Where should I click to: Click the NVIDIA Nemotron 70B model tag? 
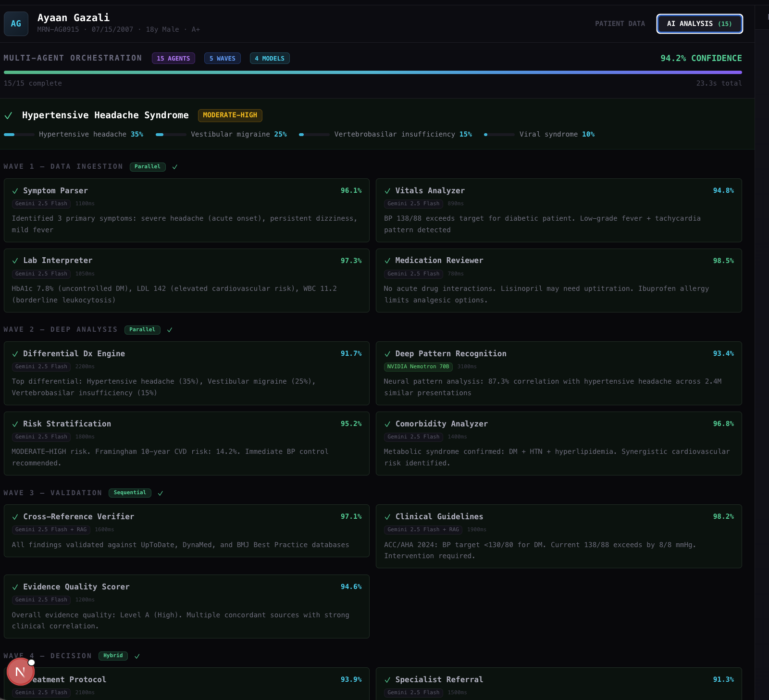[x=418, y=367]
